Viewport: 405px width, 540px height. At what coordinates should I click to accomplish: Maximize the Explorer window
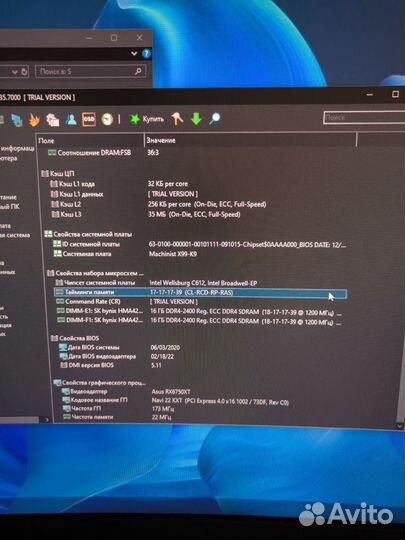click(x=114, y=38)
